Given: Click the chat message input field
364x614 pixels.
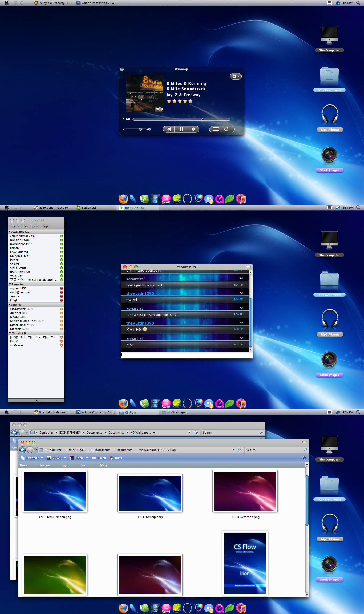Looking at the screenshot, I should click(187, 355).
